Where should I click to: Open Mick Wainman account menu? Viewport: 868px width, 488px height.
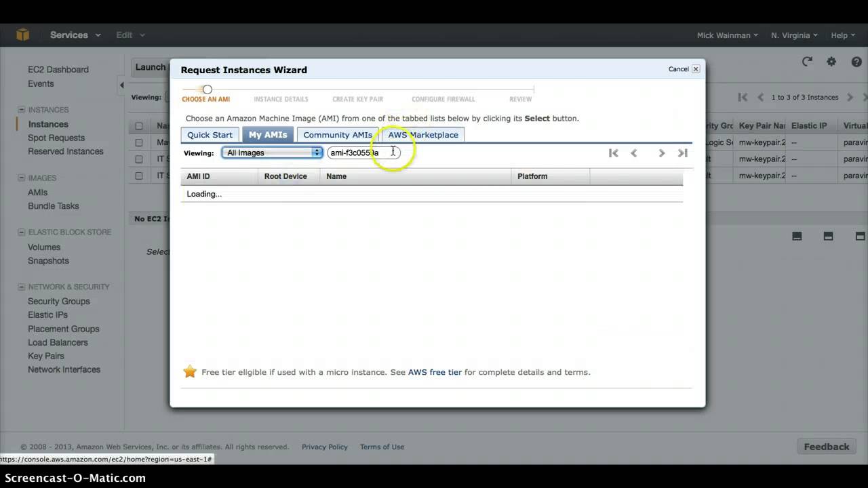(x=728, y=35)
